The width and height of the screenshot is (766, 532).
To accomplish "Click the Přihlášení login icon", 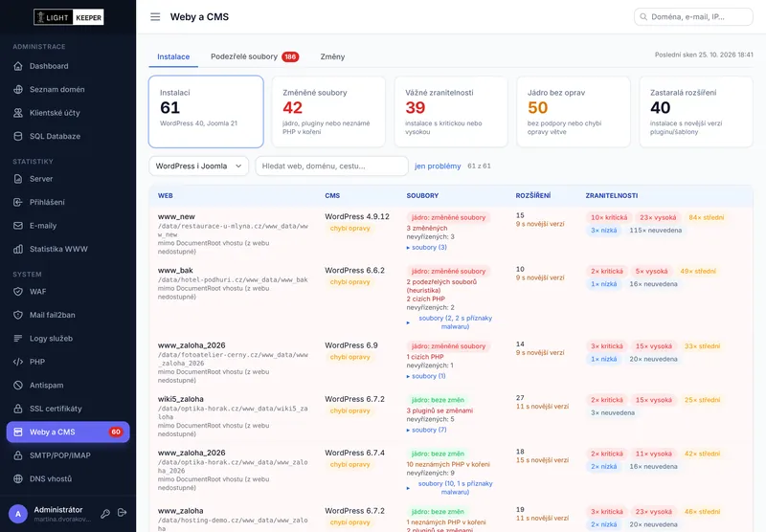I will pos(18,202).
